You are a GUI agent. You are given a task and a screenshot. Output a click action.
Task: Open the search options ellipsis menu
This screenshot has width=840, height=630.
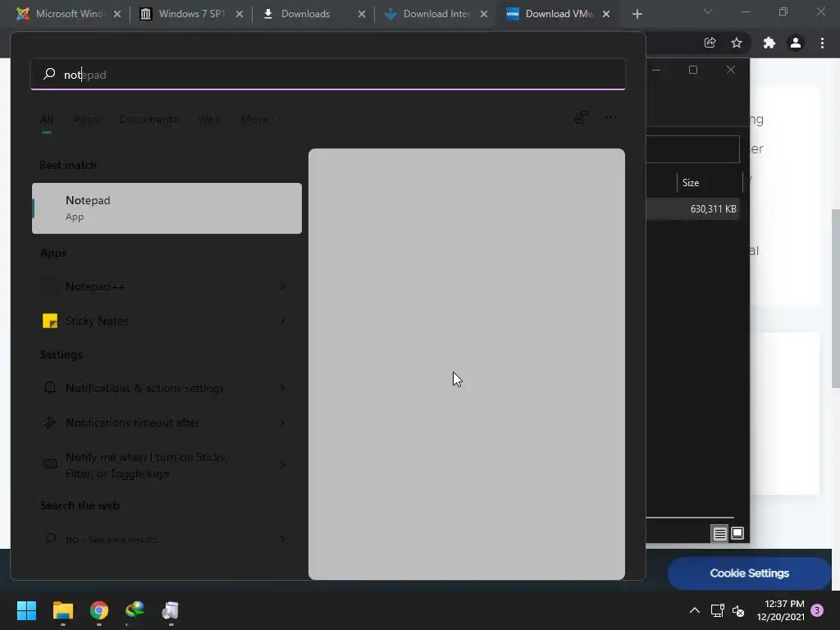610,117
